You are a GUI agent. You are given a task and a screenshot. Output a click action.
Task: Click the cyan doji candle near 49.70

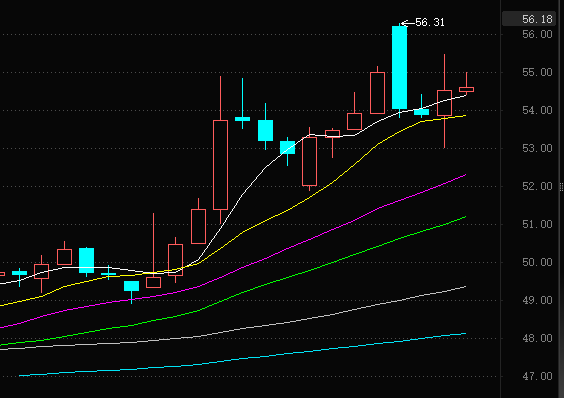pyautogui.click(x=108, y=274)
